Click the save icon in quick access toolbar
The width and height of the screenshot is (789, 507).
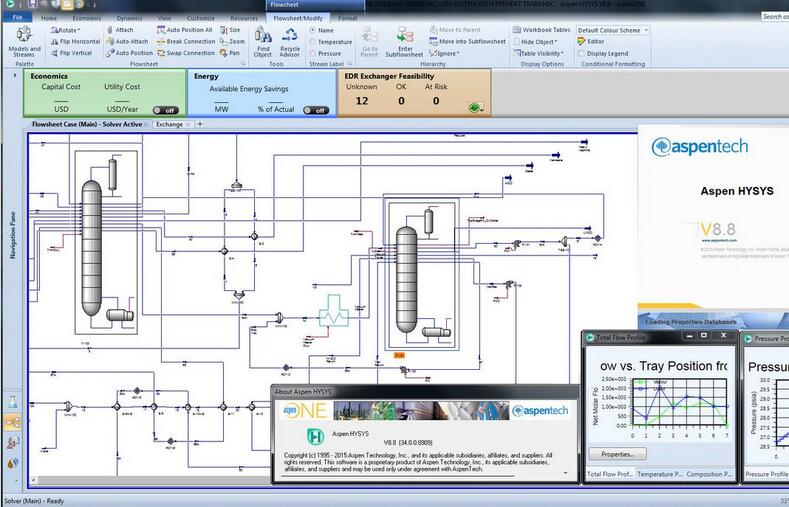(33, 4)
